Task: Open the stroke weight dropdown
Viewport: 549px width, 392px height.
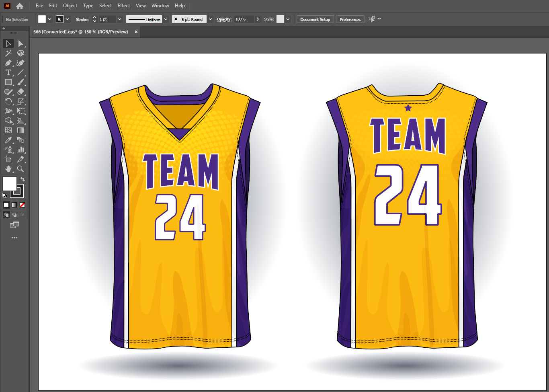Action: tap(119, 19)
